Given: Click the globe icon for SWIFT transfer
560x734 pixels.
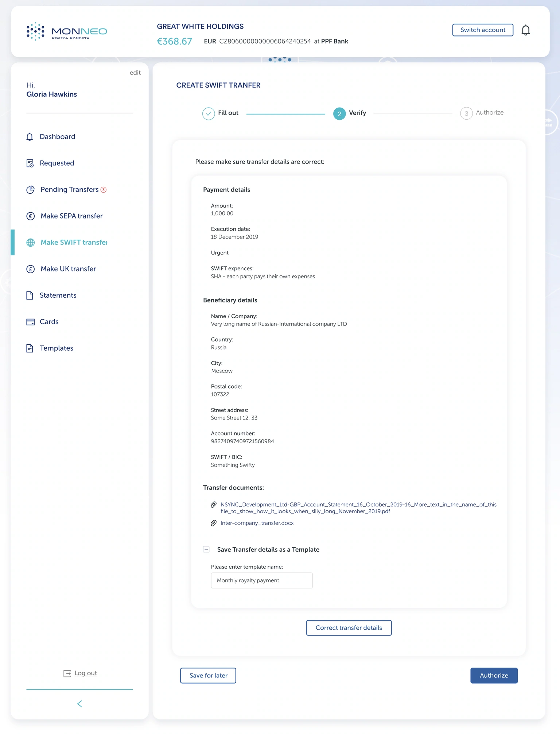Looking at the screenshot, I should point(31,243).
